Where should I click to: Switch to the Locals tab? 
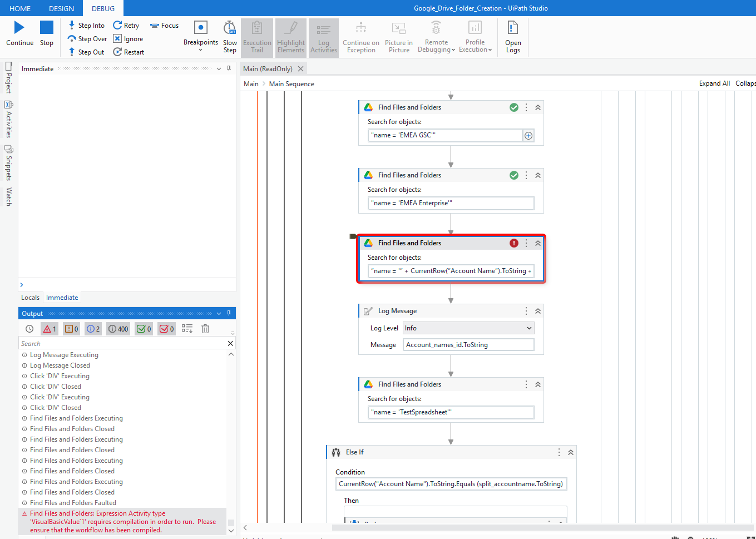30,298
